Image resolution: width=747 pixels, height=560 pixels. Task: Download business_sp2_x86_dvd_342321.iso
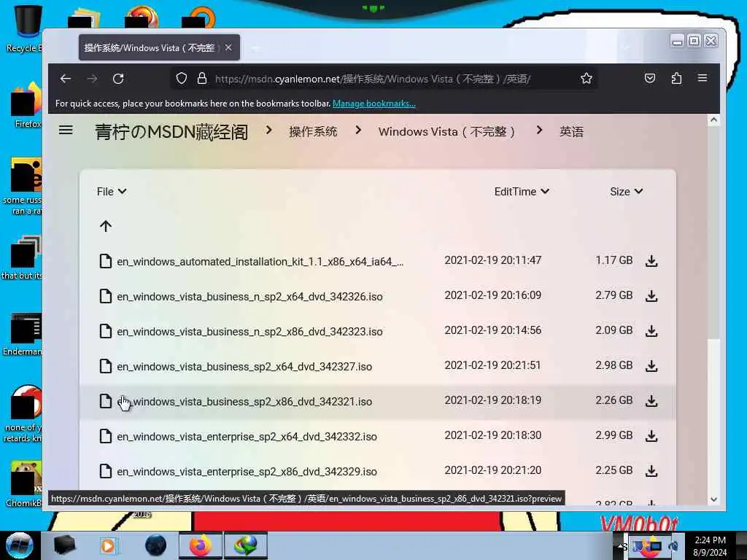tap(651, 401)
